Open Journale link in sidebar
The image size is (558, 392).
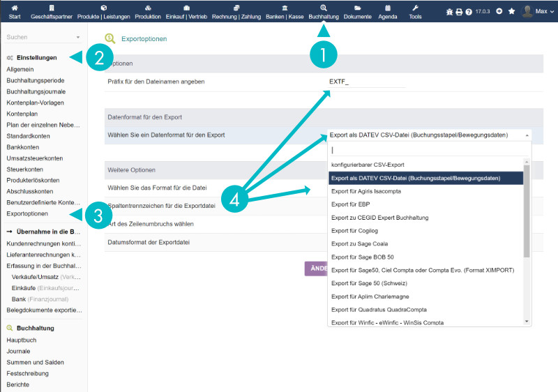pos(18,351)
